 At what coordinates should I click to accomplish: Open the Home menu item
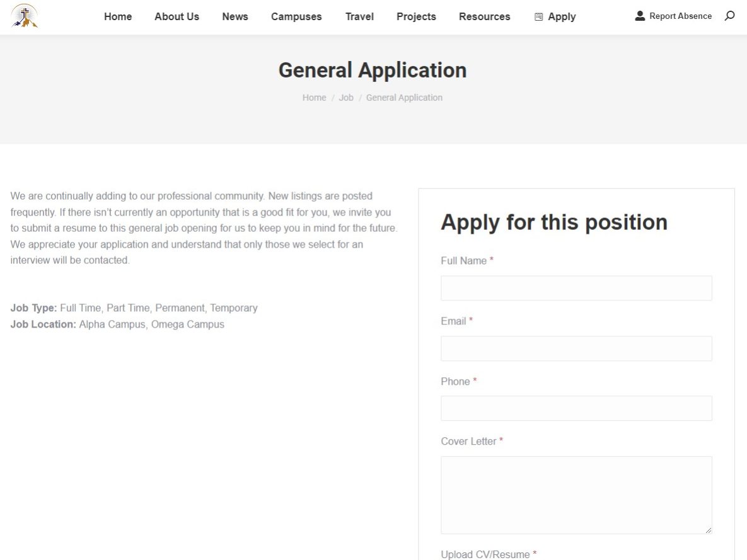118,17
